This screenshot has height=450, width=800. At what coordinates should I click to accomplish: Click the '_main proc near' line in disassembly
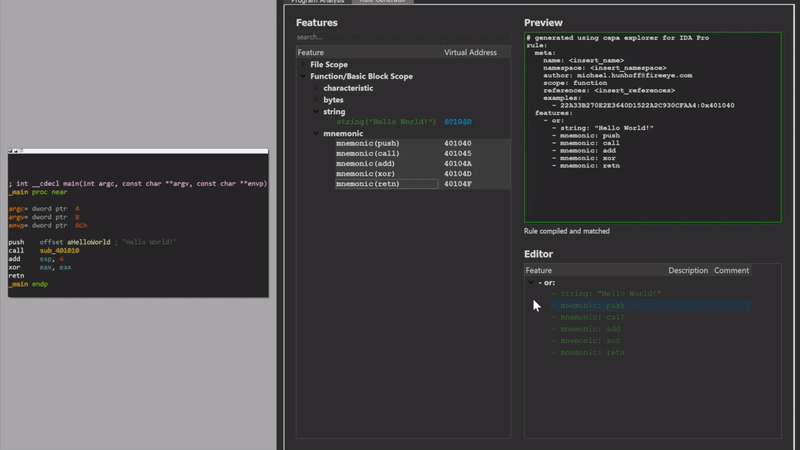pos(38,192)
